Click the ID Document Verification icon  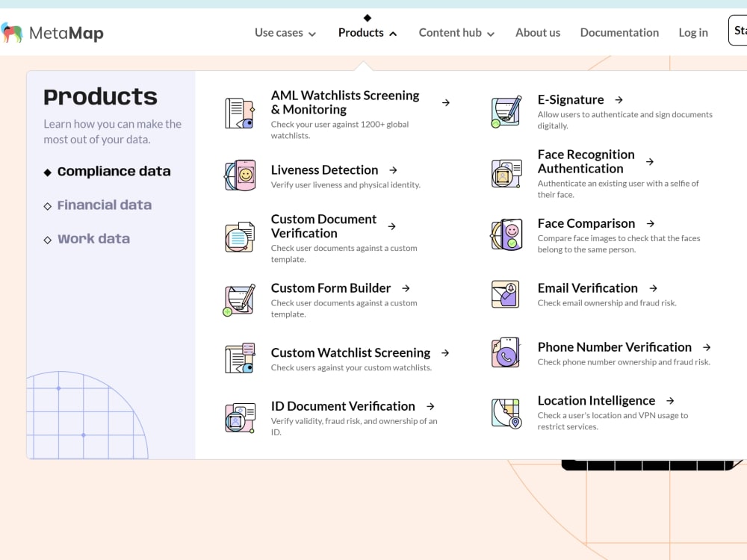[x=240, y=417]
